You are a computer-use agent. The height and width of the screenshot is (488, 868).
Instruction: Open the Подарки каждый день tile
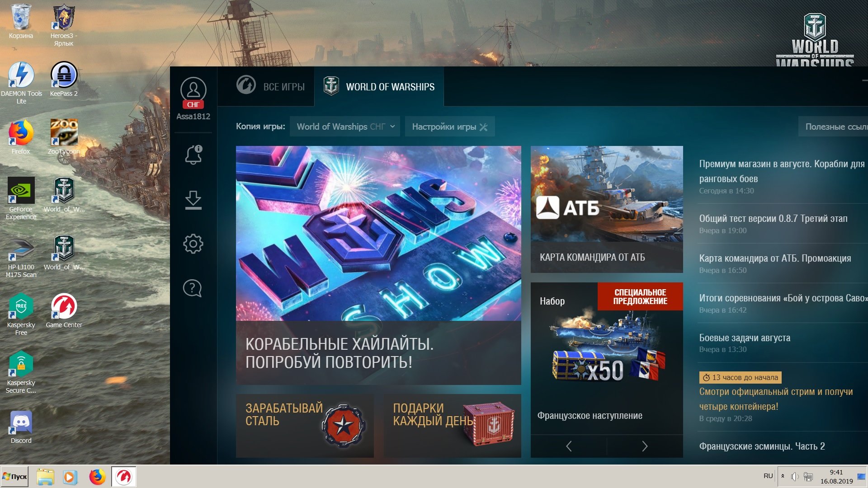tap(452, 426)
